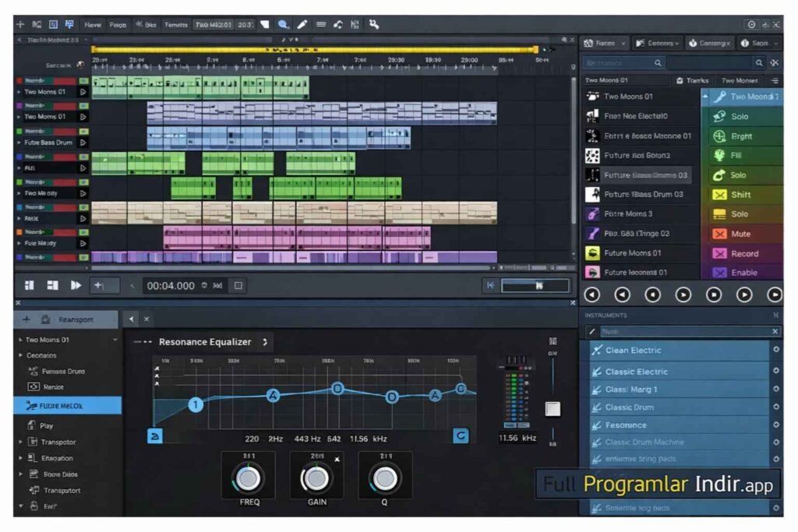Toggle Solo for the selected track
798x532 pixels.
742,116
